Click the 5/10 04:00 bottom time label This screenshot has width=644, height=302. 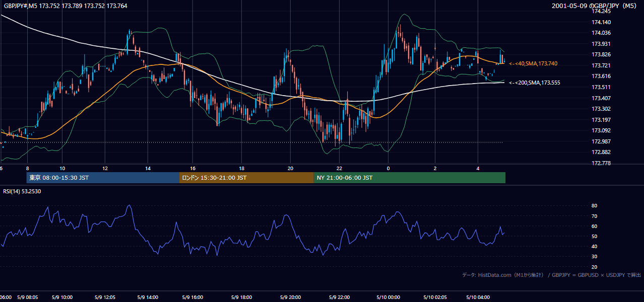478,297
